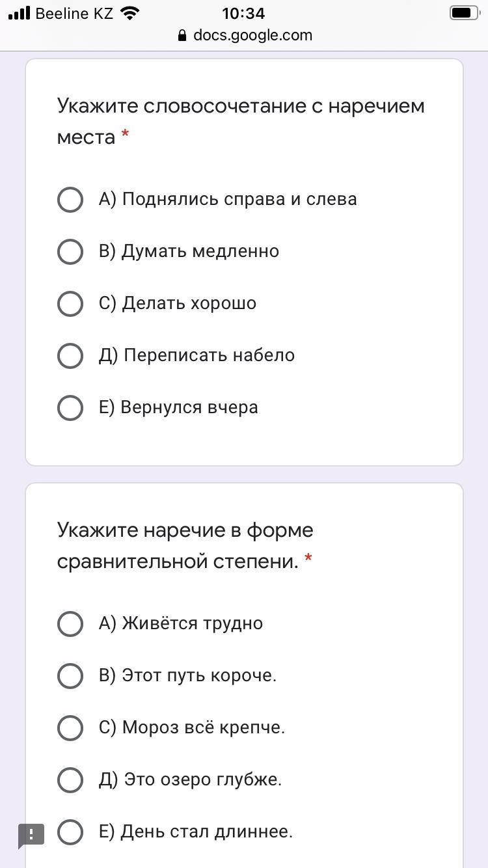Select В) Этот путь короче radio button
This screenshot has width=488, height=868.
(70, 676)
